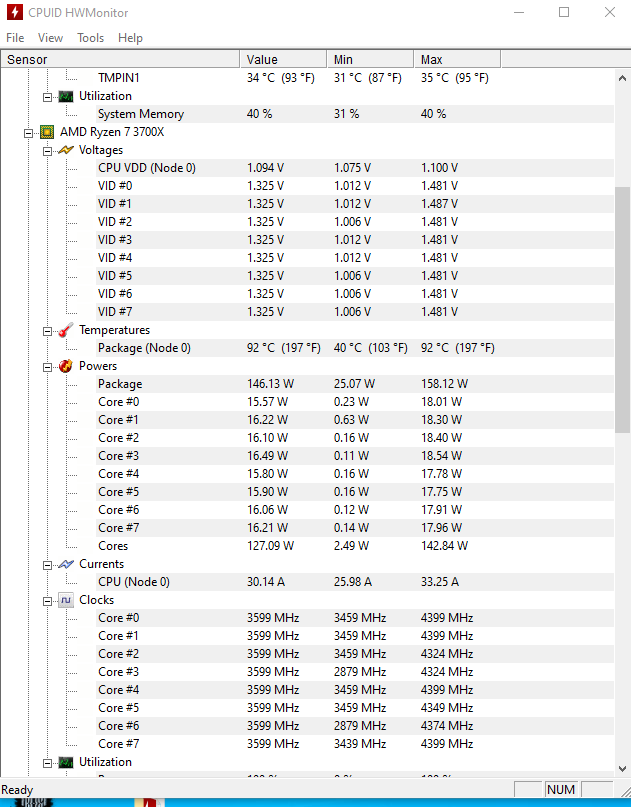
Task: Collapse the Temperatures group
Action: pyautogui.click(x=47, y=331)
